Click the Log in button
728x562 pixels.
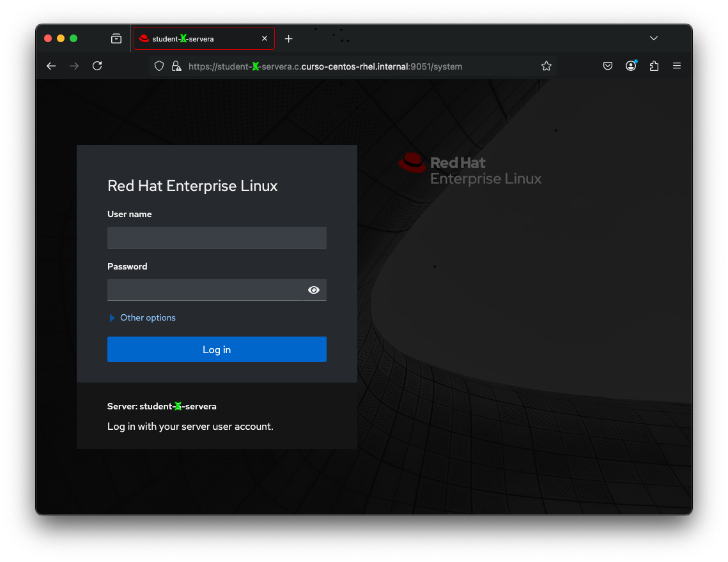(x=217, y=349)
